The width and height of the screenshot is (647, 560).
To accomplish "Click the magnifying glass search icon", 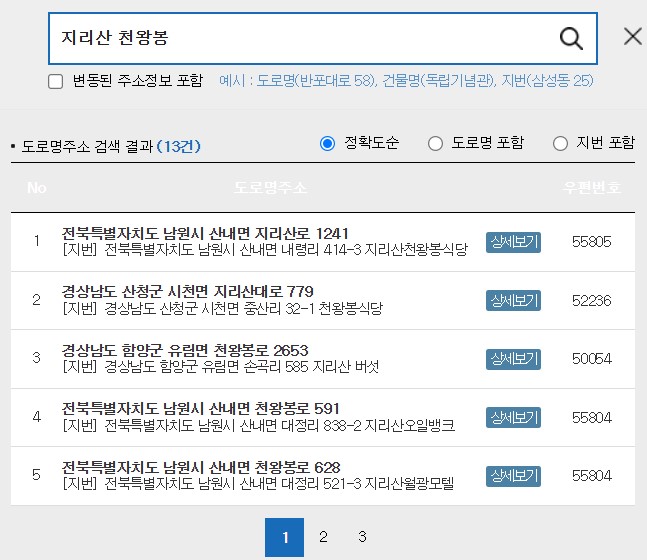I will click(571, 38).
